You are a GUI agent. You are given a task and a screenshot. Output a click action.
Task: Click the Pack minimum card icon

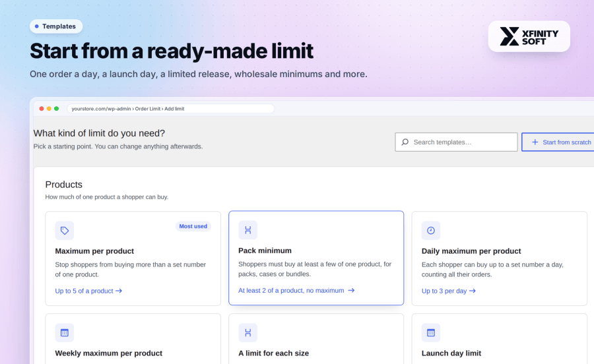click(247, 230)
